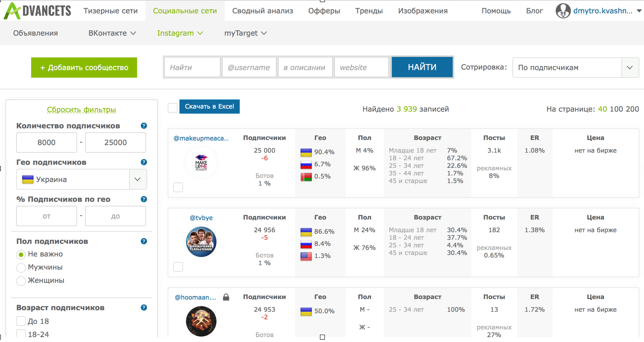Expand the ВКонтакте submenu

(112, 33)
